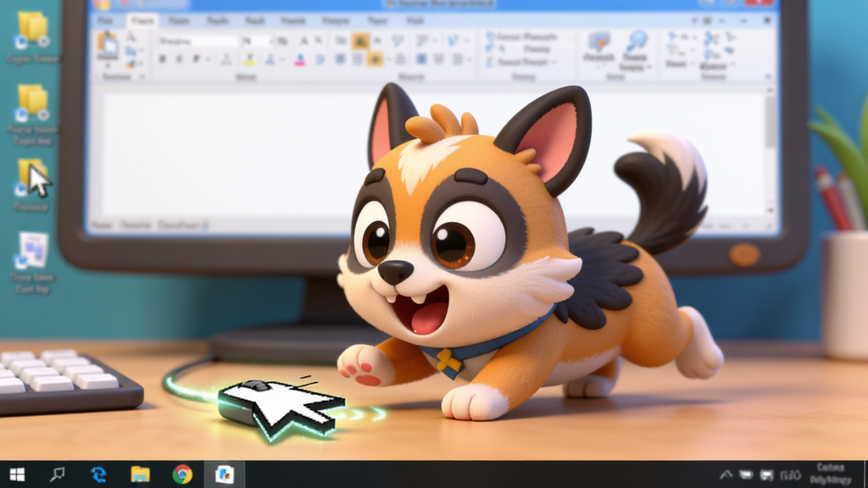Select the currently active ribbon tab

point(142,20)
